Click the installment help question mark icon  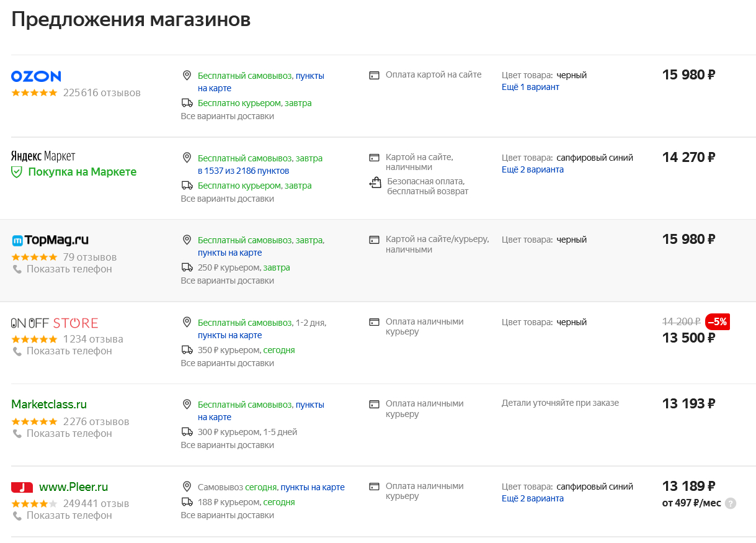pos(731,503)
